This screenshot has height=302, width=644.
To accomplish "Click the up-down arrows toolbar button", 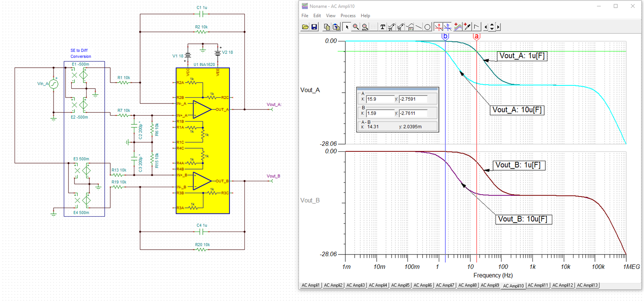I will click(492, 27).
